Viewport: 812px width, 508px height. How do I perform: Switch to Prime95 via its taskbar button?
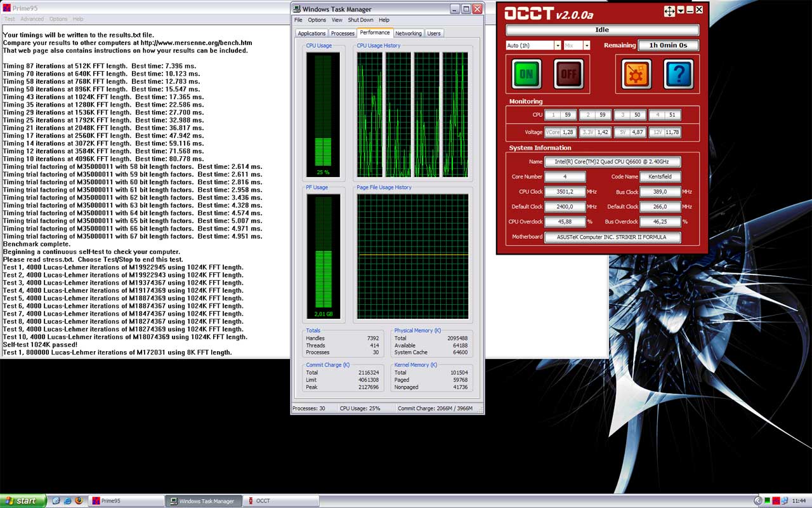[x=126, y=500]
